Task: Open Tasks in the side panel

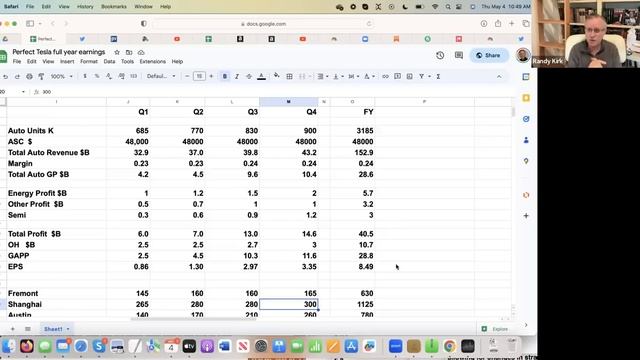Action: (x=526, y=119)
